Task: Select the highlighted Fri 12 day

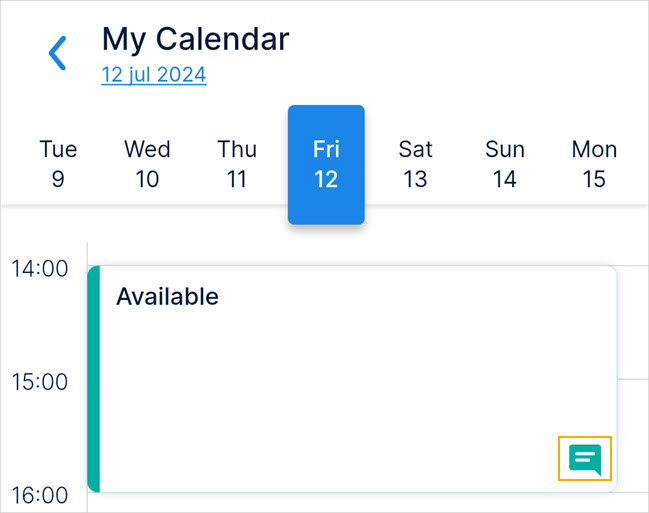Action: click(326, 164)
